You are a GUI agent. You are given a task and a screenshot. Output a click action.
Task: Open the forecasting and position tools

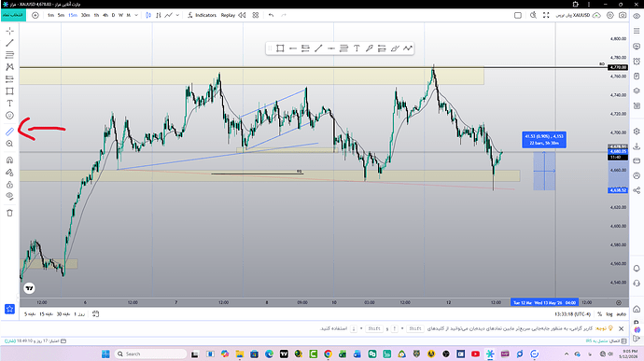[10, 79]
